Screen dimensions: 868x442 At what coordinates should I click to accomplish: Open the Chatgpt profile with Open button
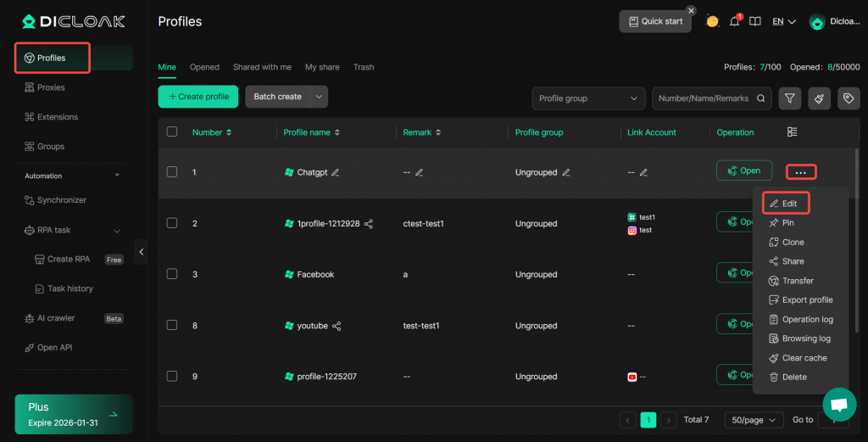click(743, 171)
